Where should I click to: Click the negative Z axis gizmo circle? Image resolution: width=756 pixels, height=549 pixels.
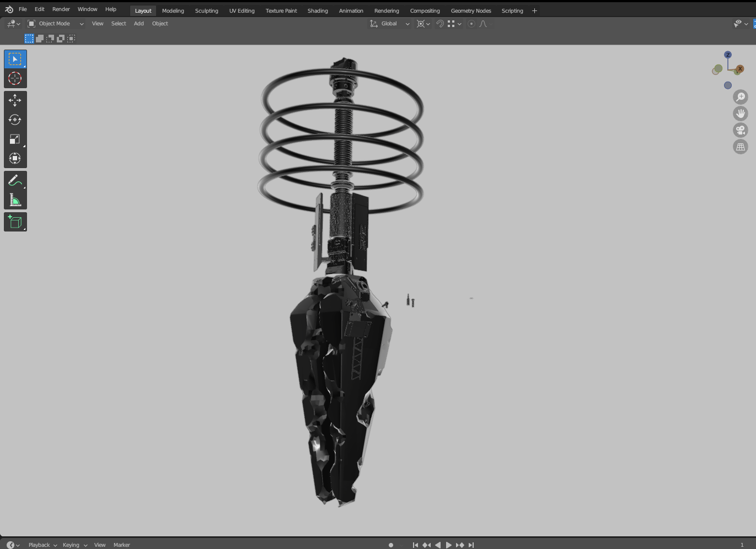(728, 85)
